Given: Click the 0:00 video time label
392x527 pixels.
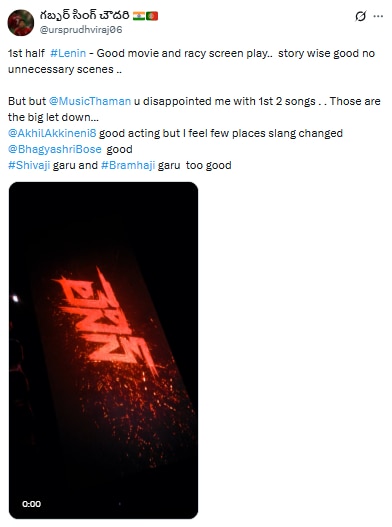Looking at the screenshot, I should (x=32, y=504).
